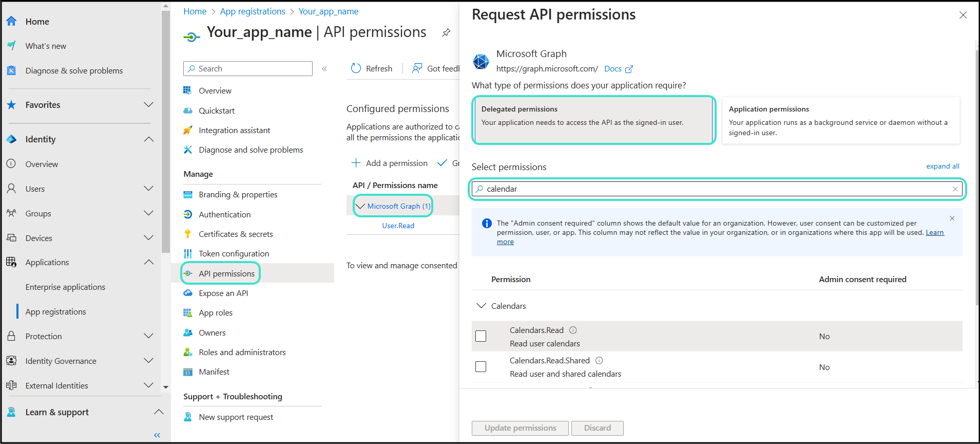Image resolution: width=980 pixels, height=444 pixels.
Task: Open Roles and administrators menu item
Action: 242,352
